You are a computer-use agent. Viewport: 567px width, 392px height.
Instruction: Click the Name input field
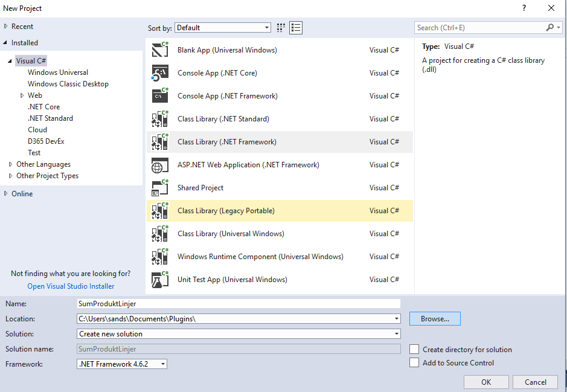click(x=239, y=303)
